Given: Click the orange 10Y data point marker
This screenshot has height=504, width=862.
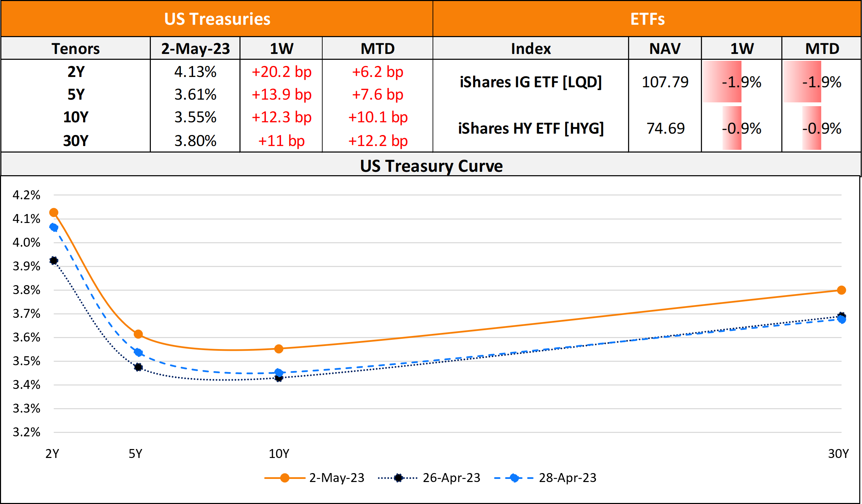Looking at the screenshot, I should [x=279, y=349].
